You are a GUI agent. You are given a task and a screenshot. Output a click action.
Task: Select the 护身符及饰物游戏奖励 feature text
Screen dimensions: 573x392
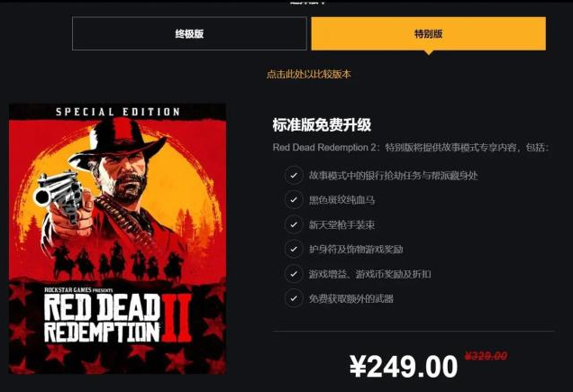click(356, 250)
